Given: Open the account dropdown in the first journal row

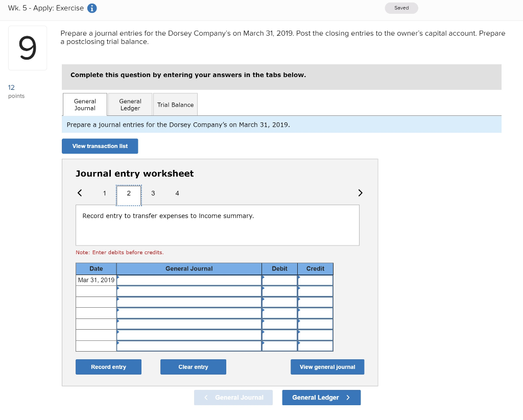Looking at the screenshot, I should coord(189,280).
